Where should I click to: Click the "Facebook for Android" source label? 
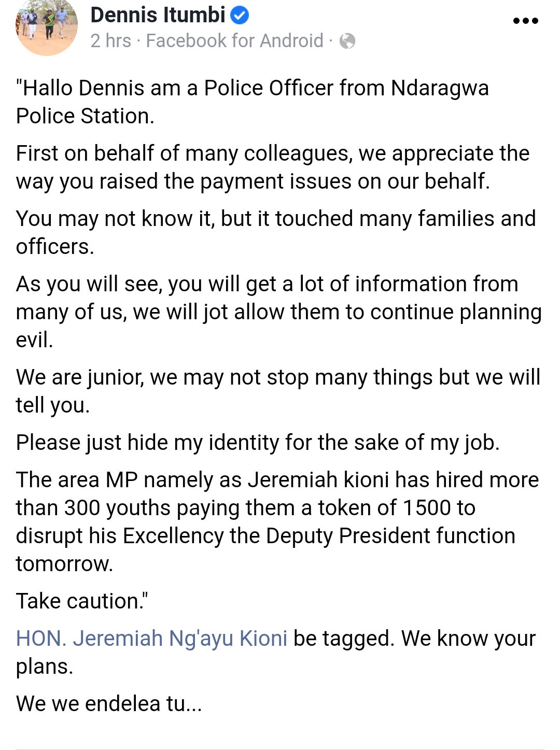(234, 40)
